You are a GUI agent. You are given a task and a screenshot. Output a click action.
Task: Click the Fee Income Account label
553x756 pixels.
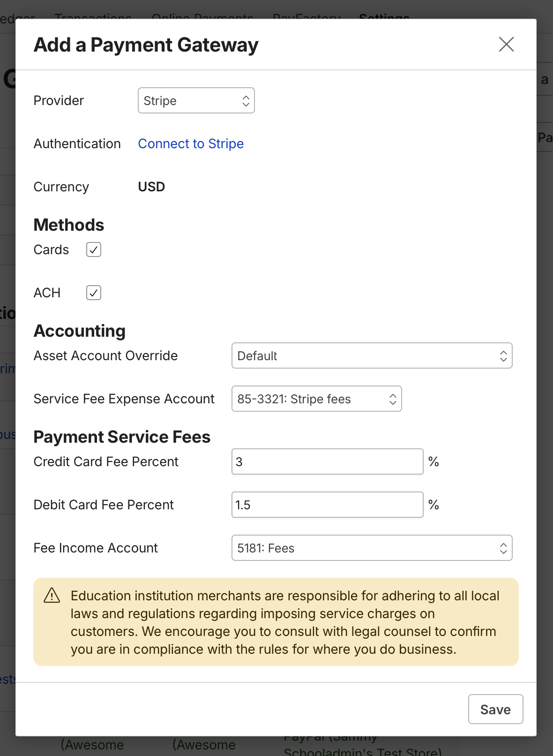96,548
